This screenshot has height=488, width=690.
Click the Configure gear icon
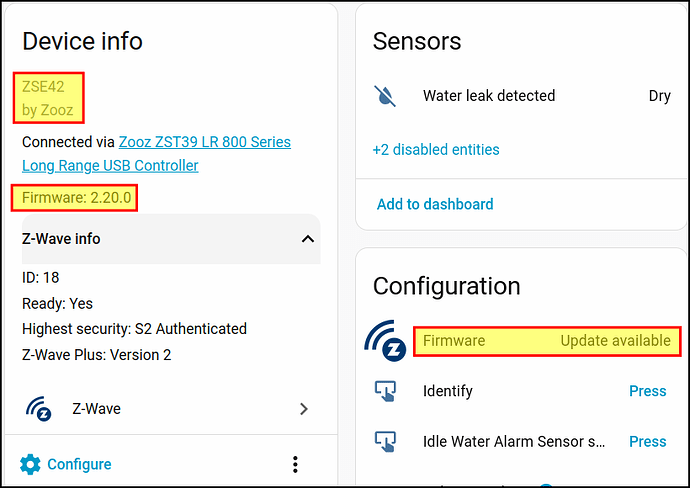tap(31, 464)
